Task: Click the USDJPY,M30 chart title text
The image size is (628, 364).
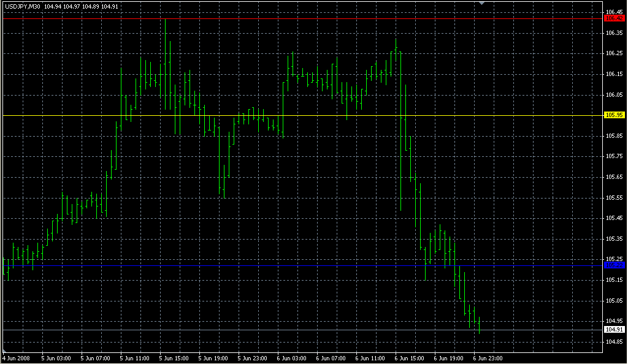Action: tap(22, 7)
